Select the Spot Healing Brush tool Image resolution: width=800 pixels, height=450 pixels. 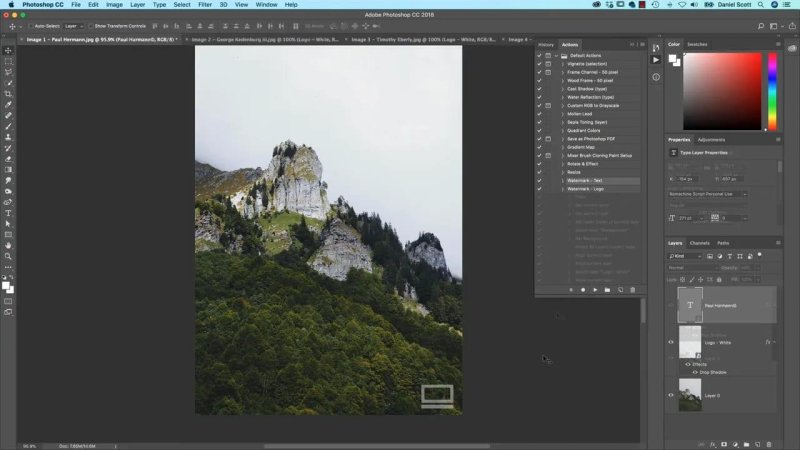click(8, 115)
